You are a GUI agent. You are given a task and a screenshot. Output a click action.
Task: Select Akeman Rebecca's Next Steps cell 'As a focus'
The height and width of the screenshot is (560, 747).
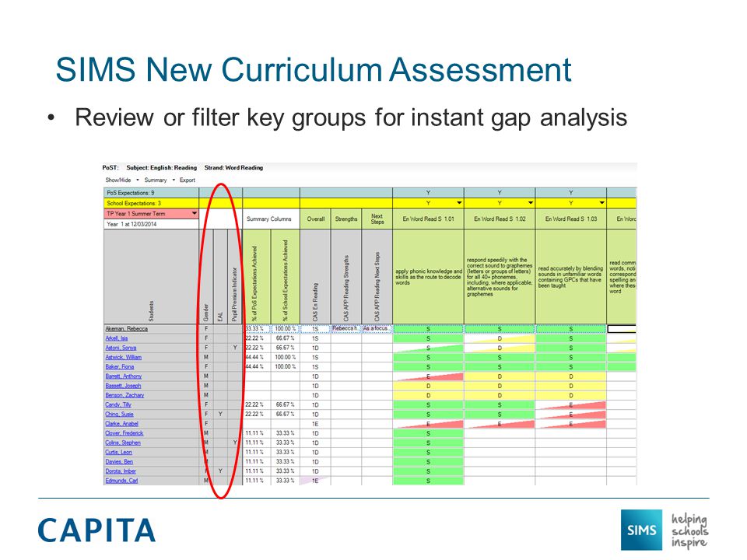[x=377, y=329]
